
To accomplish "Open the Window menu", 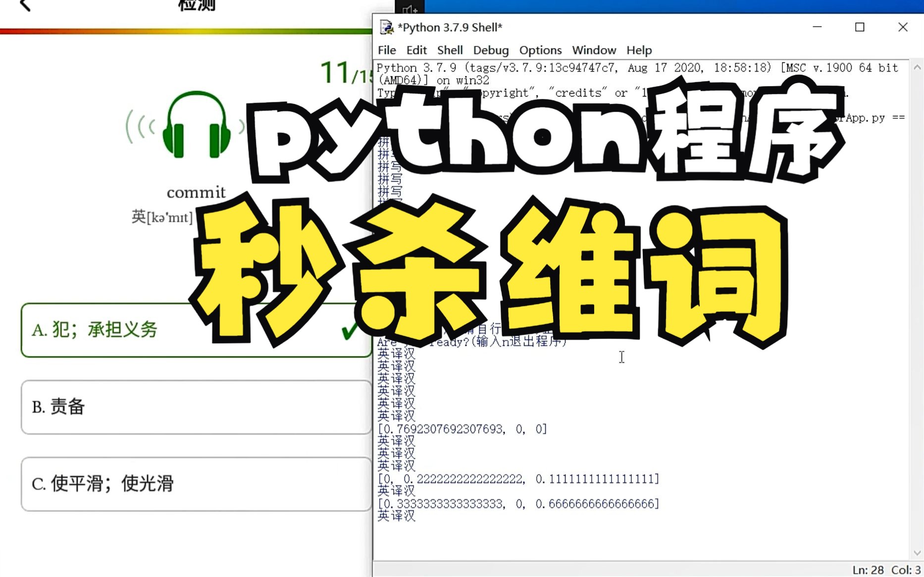I will tap(594, 50).
